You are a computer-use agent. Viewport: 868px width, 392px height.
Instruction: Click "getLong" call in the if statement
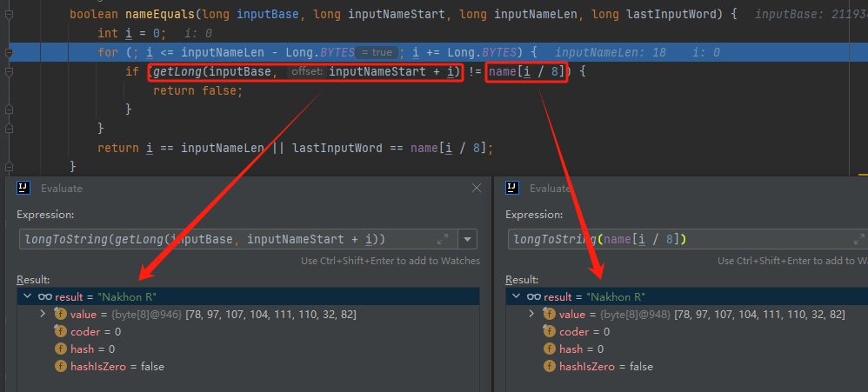pos(177,71)
